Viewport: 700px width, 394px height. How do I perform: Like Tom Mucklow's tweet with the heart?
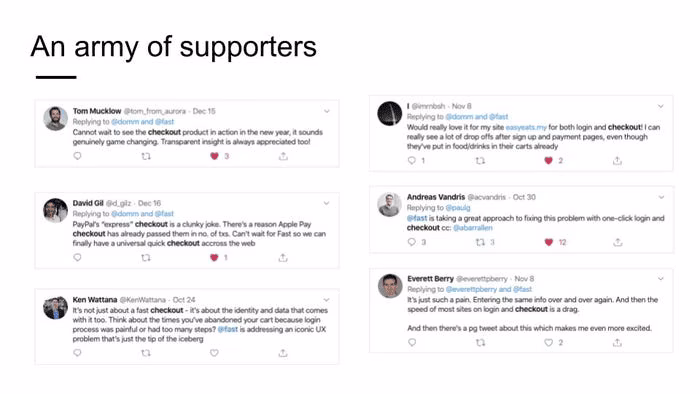(x=214, y=156)
